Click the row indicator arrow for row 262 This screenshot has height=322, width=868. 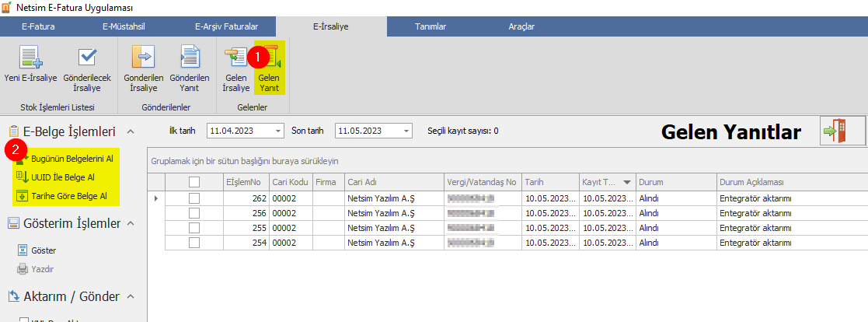point(155,198)
